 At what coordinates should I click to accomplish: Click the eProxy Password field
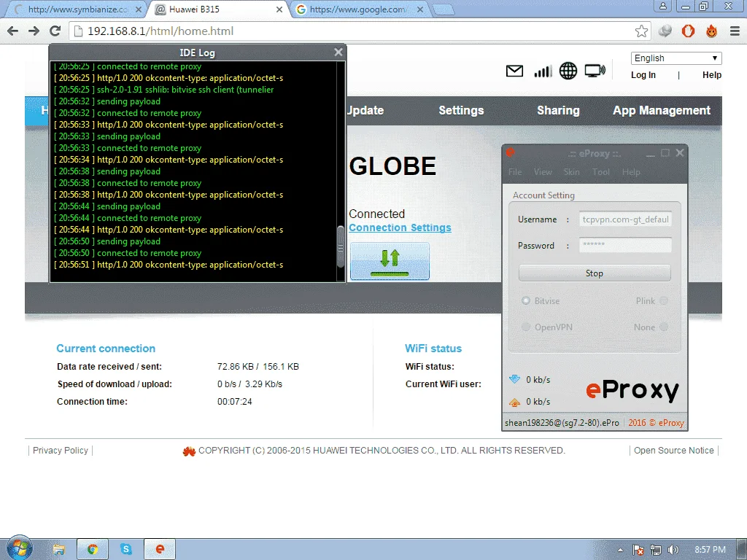625,245
